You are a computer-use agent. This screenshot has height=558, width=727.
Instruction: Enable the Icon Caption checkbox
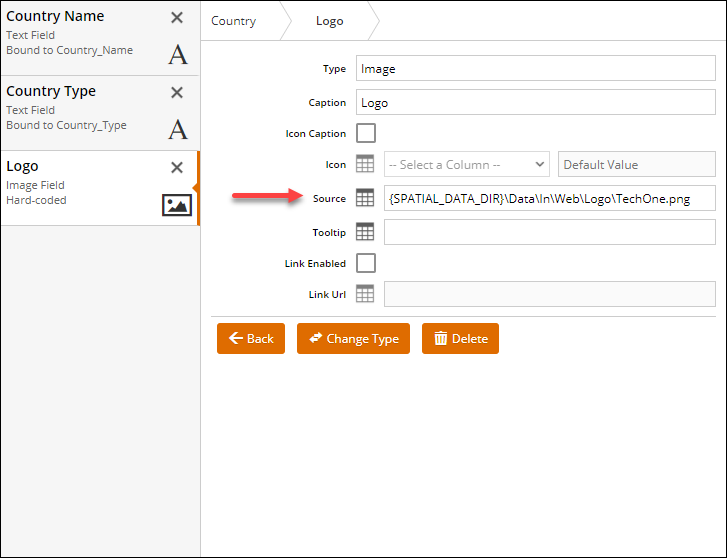click(x=366, y=133)
